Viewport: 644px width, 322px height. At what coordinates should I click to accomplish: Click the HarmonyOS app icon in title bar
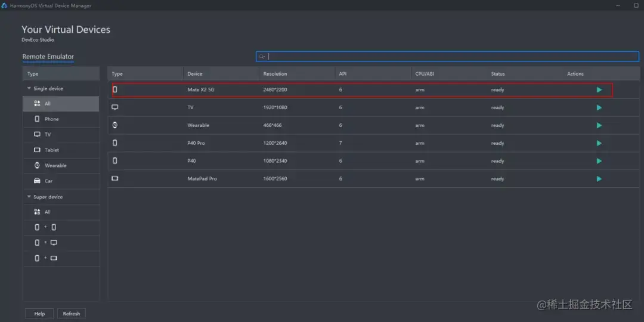[5, 6]
